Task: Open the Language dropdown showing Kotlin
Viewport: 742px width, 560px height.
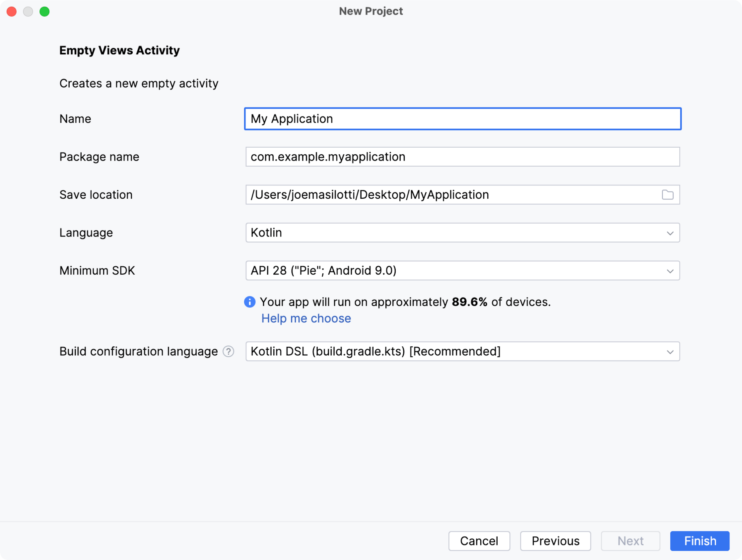Action: tap(462, 233)
